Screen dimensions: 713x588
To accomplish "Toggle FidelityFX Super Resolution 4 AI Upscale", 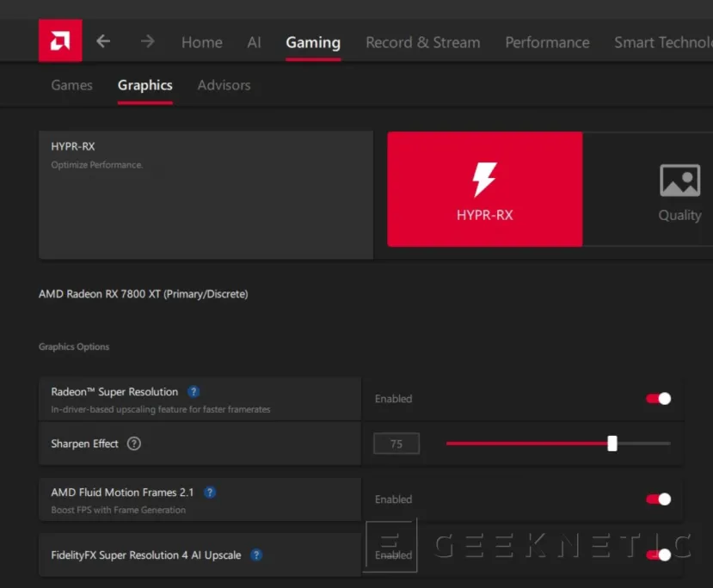I will coord(659,554).
